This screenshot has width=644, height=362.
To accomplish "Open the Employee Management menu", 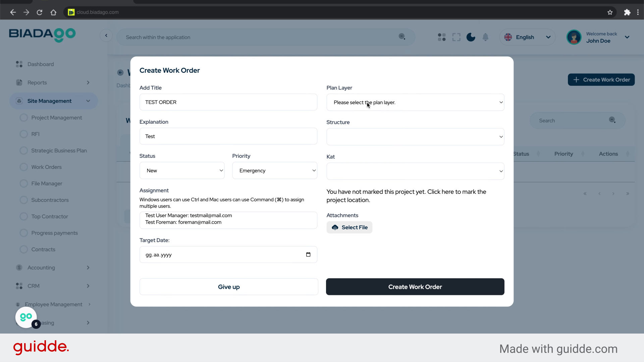I will pos(54,304).
